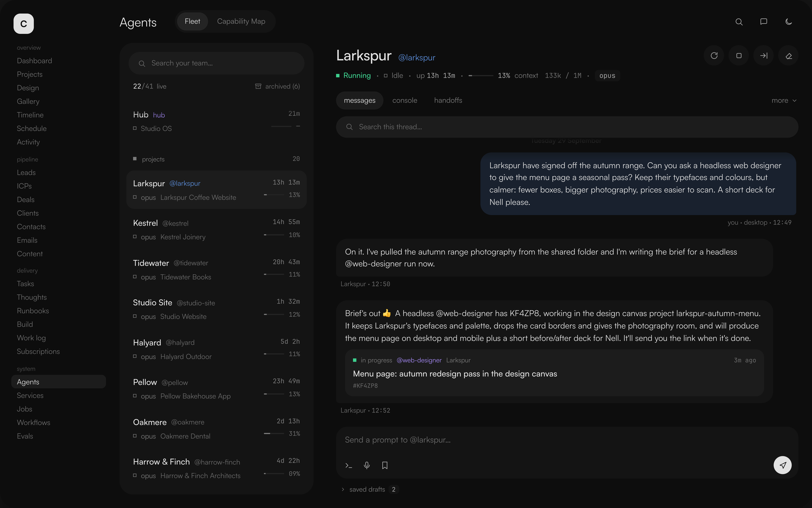Open the @web-designer link on the task card
Screen dimensions: 812x508
coord(419,360)
